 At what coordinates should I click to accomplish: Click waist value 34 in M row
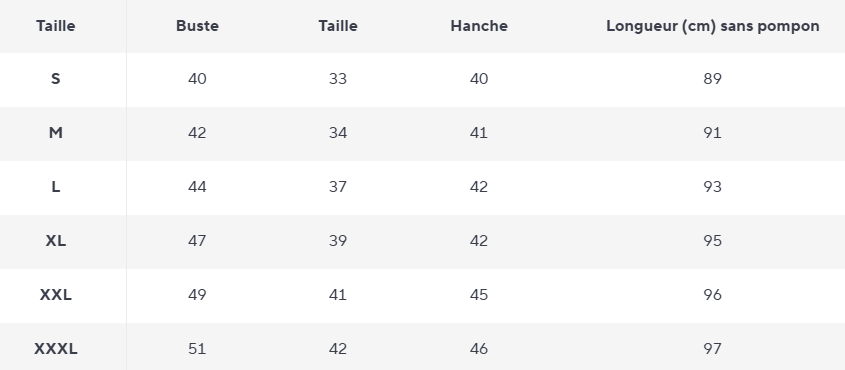338,133
